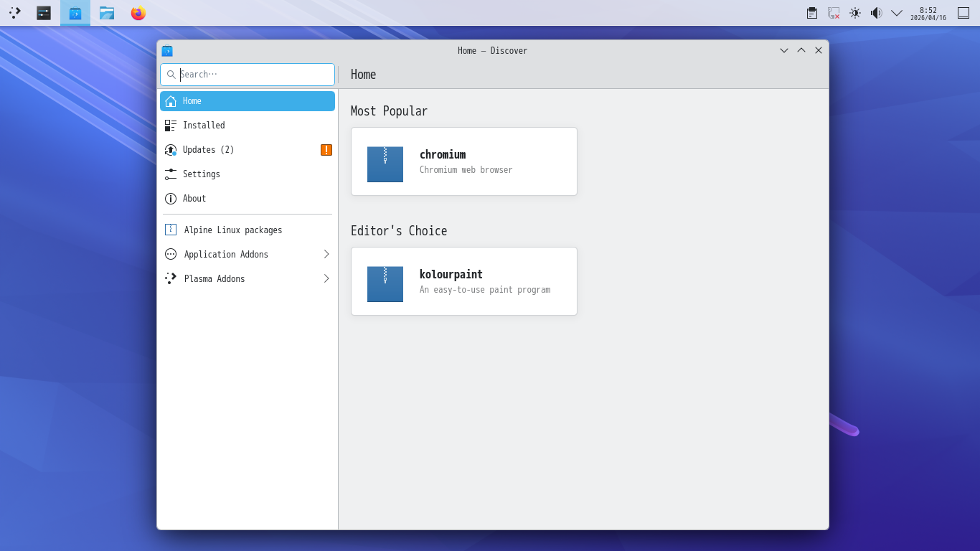The image size is (980, 551).
Task: Click the magnifier icon in the search box
Action: 171,75
